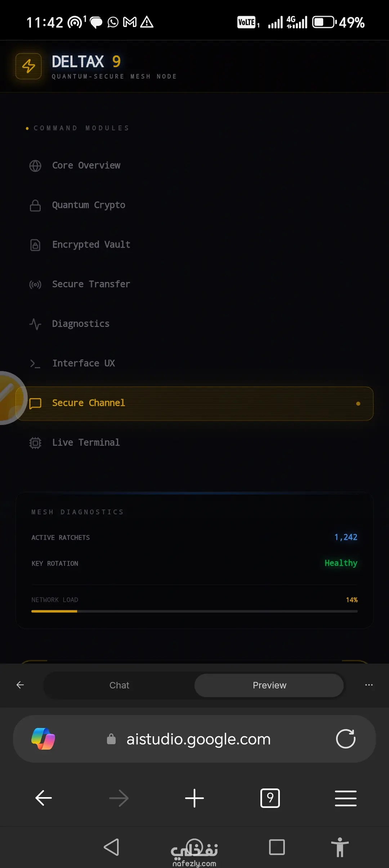
Task: Tap the Copilot icon in address bar
Action: click(43, 739)
